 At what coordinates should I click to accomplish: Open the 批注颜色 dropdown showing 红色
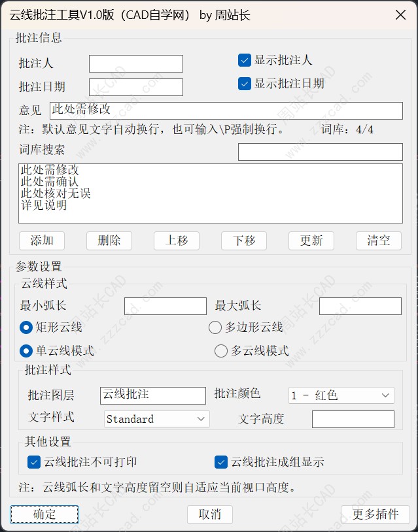click(x=341, y=395)
